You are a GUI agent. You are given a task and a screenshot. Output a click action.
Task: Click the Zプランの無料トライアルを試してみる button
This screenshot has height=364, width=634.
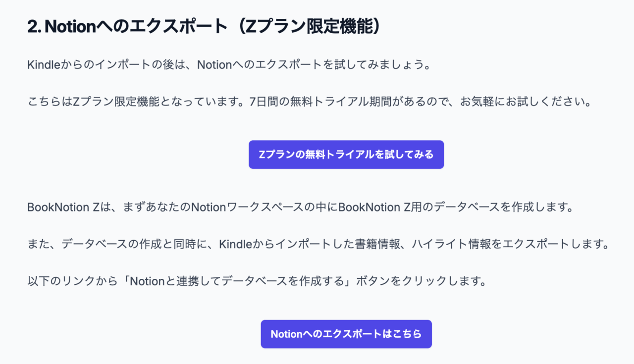point(346,154)
